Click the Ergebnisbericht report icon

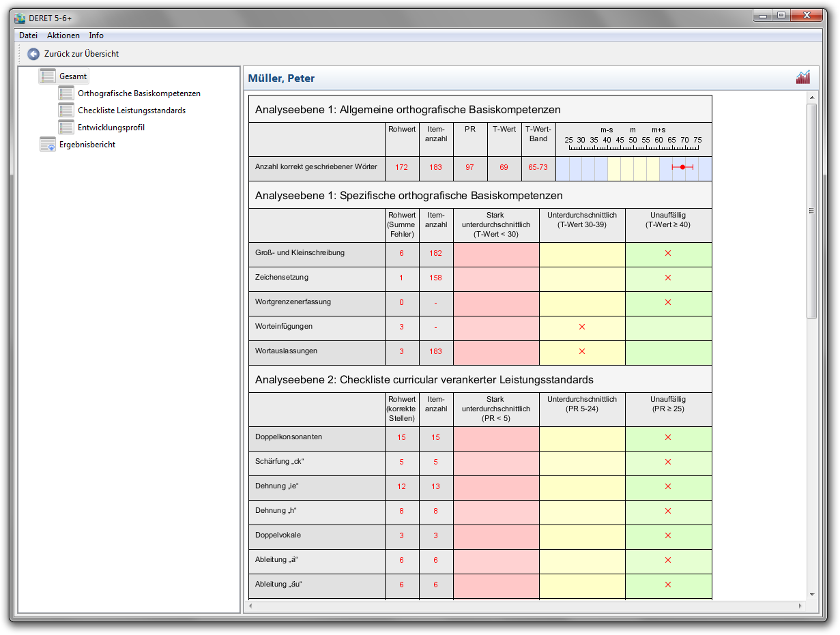[x=48, y=145]
